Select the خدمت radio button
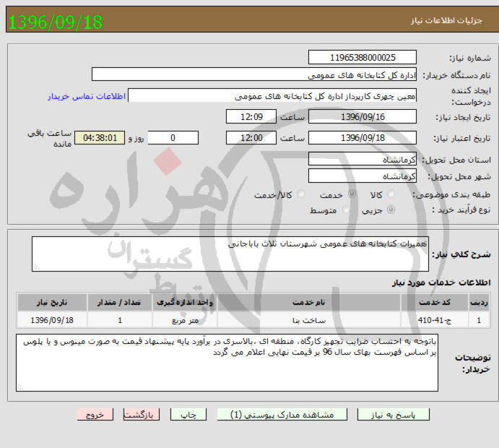 coord(352,194)
